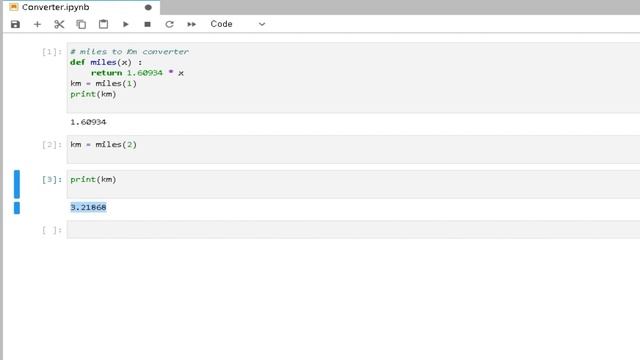Screen dimensions: 640x360
Task: Open the Code cell type dropdown
Action: coord(238,24)
